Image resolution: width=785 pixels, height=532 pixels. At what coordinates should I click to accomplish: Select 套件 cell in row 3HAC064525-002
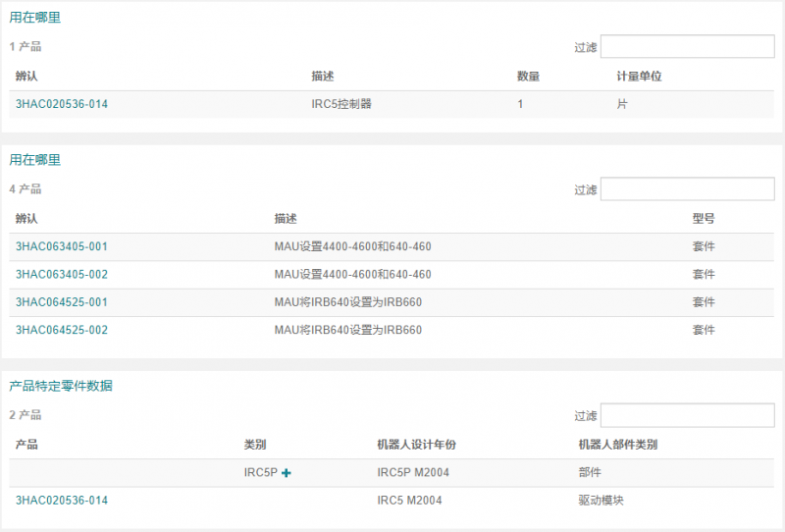click(704, 330)
